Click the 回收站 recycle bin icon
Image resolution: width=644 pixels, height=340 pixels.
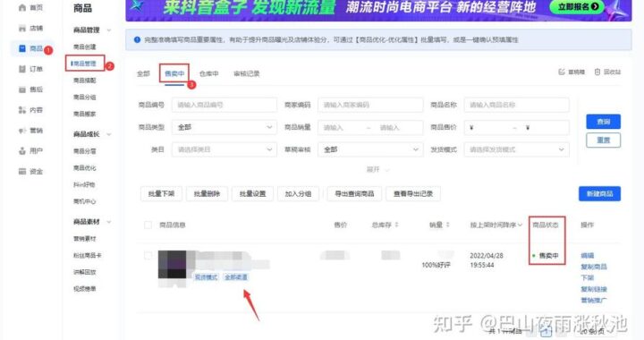click(597, 72)
